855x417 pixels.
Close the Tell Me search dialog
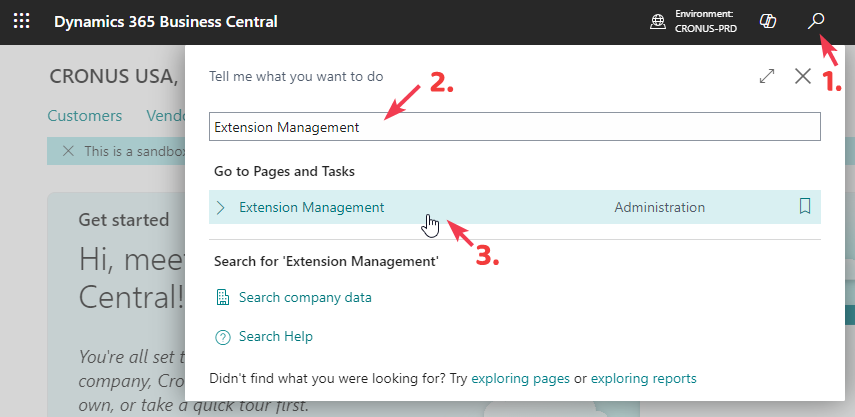point(802,76)
